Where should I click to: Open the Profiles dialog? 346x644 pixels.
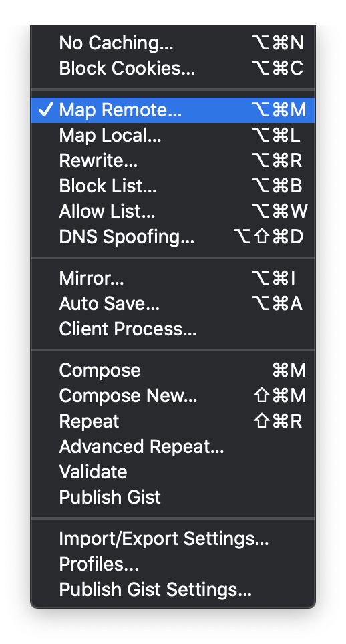click(173, 565)
